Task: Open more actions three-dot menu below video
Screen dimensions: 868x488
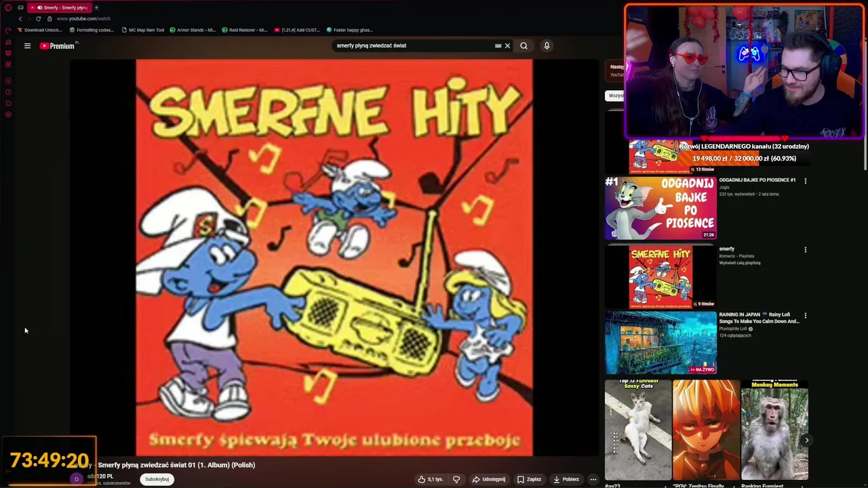Action: (593, 479)
